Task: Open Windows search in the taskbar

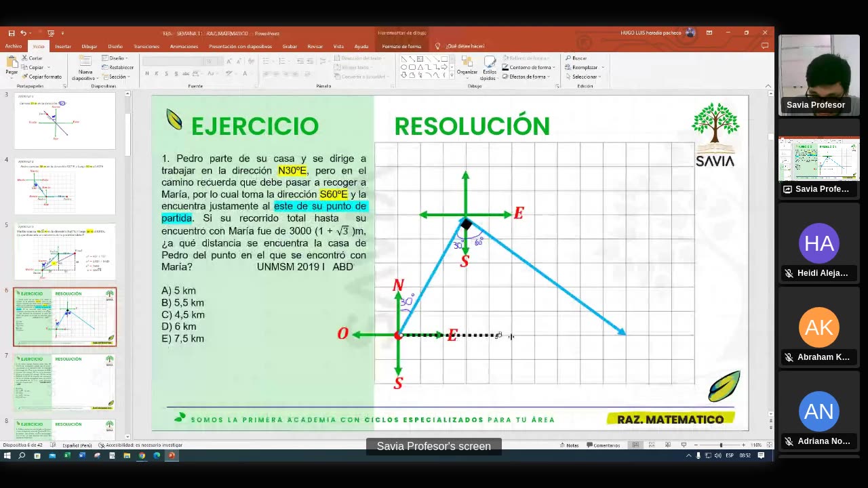Action: click(x=22, y=455)
